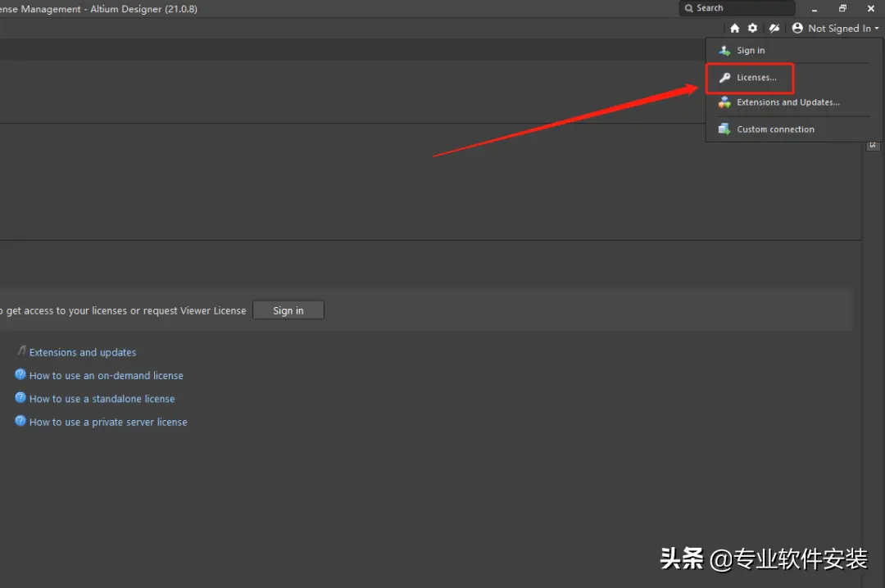This screenshot has height=588, width=885.
Task: Expand the Not Signed In dropdown arrow
Action: click(x=877, y=28)
